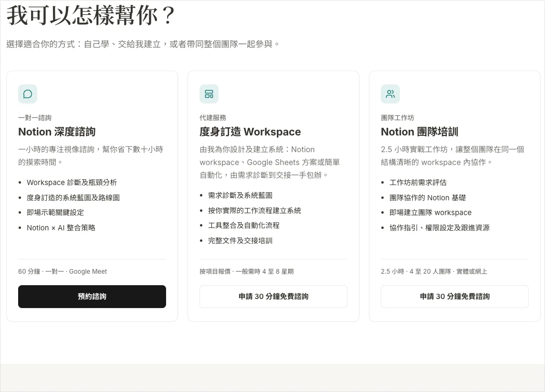
Task: Click the label 代建服務
Action: point(213,118)
